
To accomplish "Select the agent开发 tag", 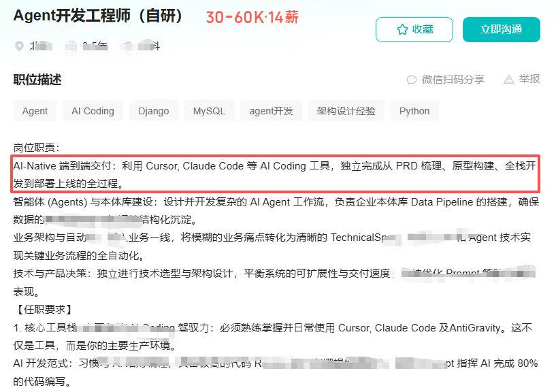I will tap(272, 111).
